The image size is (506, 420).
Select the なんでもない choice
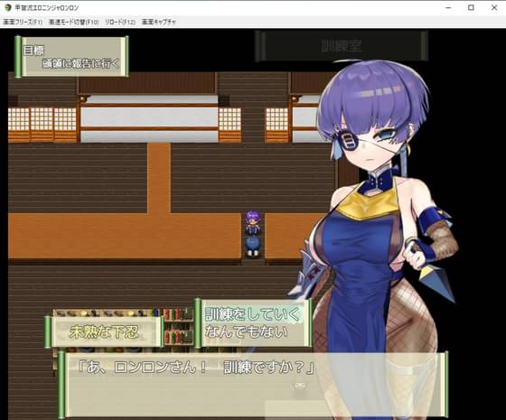[246, 332]
